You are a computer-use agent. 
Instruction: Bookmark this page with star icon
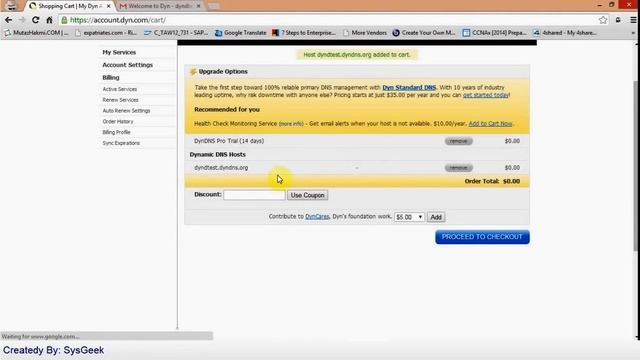[x=602, y=20]
